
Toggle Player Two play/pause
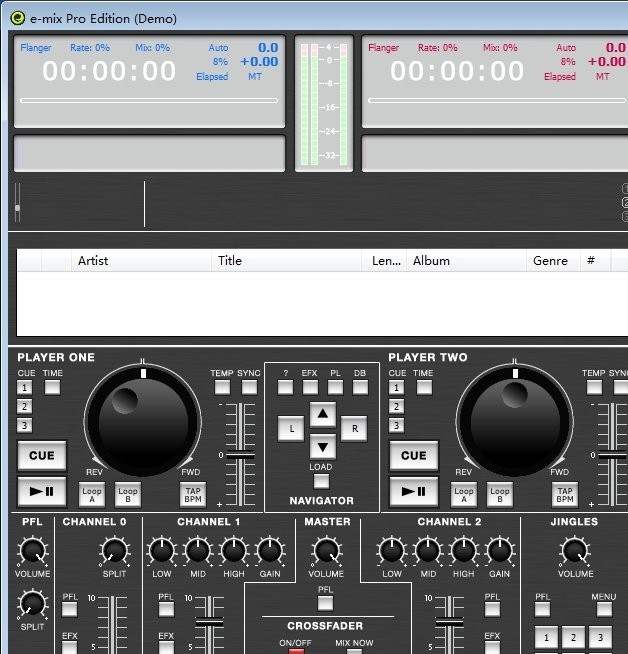coord(414,491)
